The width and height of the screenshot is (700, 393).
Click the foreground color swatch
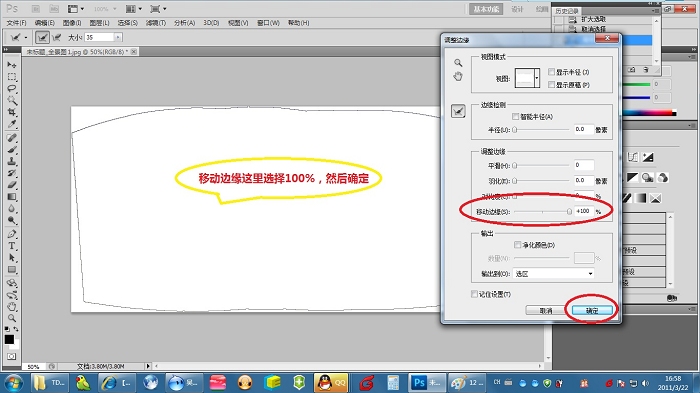9,339
